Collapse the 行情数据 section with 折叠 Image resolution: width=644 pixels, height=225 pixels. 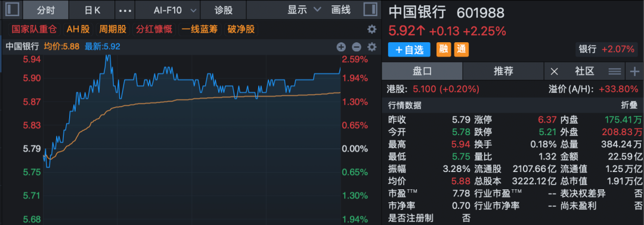629,105
